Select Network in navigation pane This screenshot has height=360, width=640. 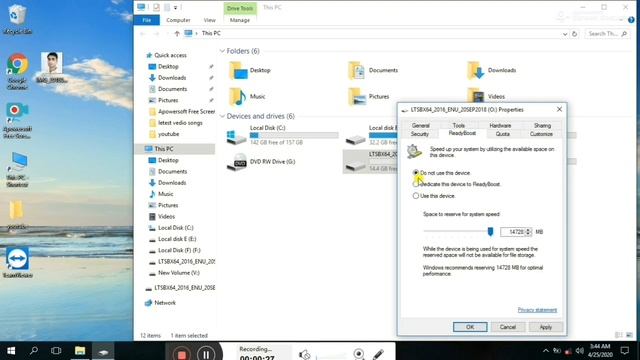point(165,303)
